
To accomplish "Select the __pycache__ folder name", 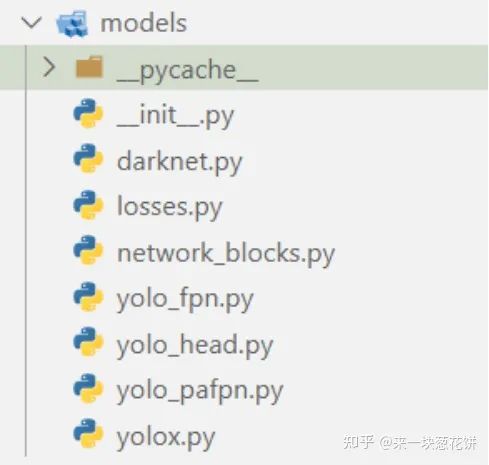I will pos(188,71).
